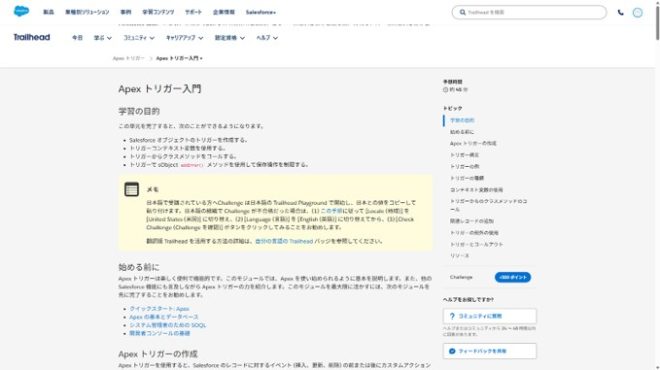Expand the キャリアアップ dropdown
The image size is (660, 370).
[x=184, y=38]
